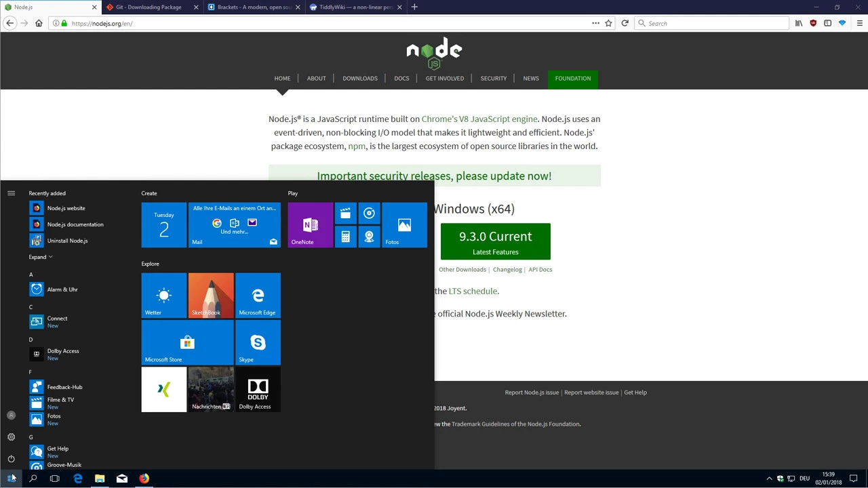
Task: Toggle the Firefox sidebar icon
Action: click(827, 23)
